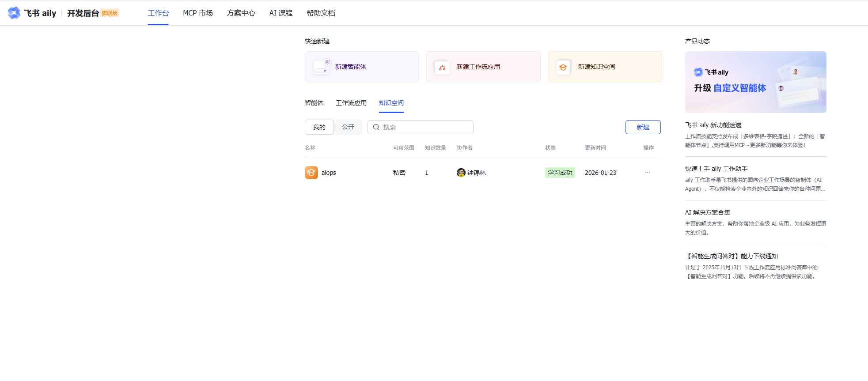Viewport: 868px width, 381px height.
Task: Open MCP 市场 in the top navigation
Action: click(x=198, y=13)
